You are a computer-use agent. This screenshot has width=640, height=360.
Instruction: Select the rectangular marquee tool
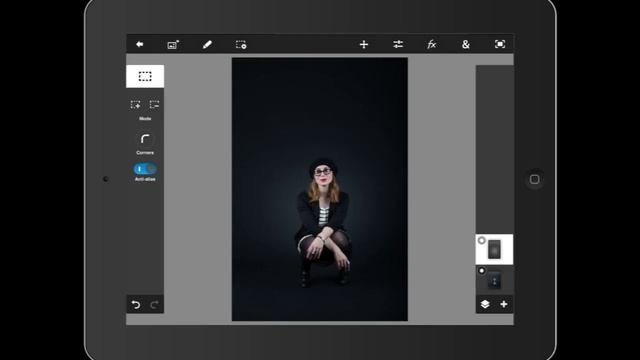tap(145, 76)
